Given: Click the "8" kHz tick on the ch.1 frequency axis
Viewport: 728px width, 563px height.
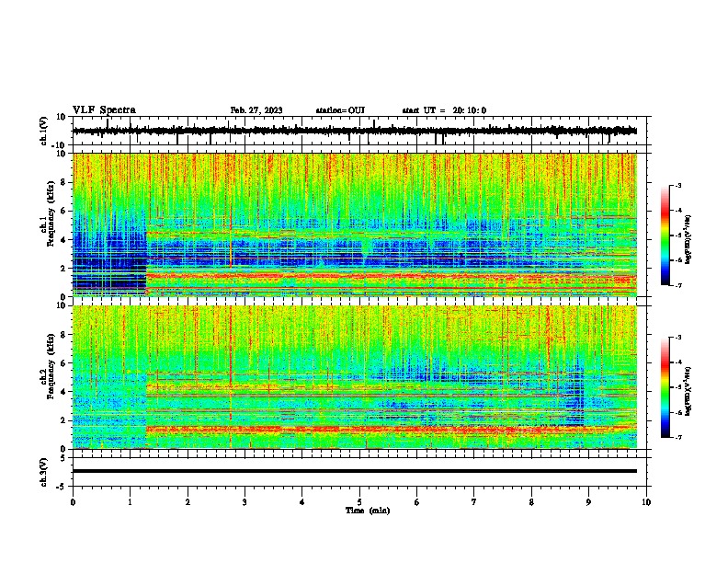Looking at the screenshot, I should pyautogui.click(x=63, y=182).
